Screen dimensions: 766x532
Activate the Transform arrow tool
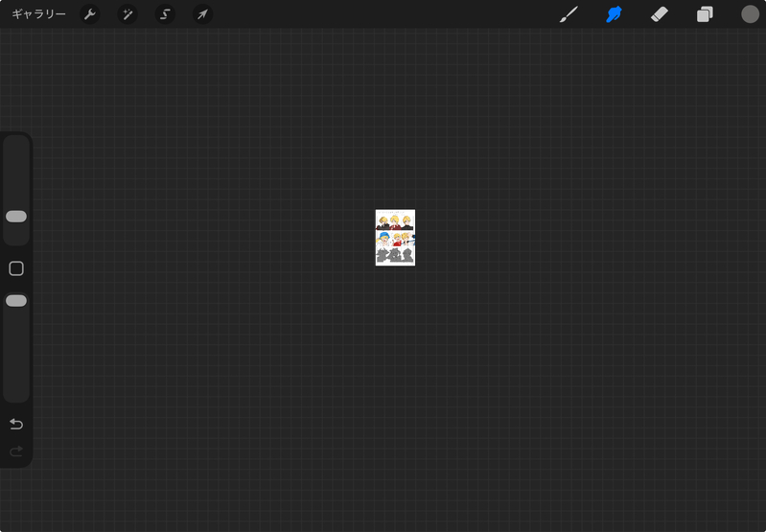pos(202,14)
